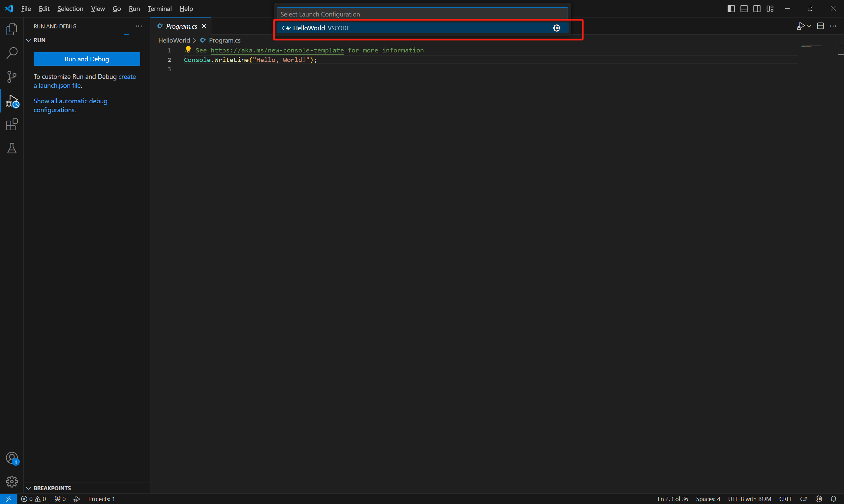The height and width of the screenshot is (504, 844).
Task: Open the Accounts icon in activity bar
Action: (12, 458)
